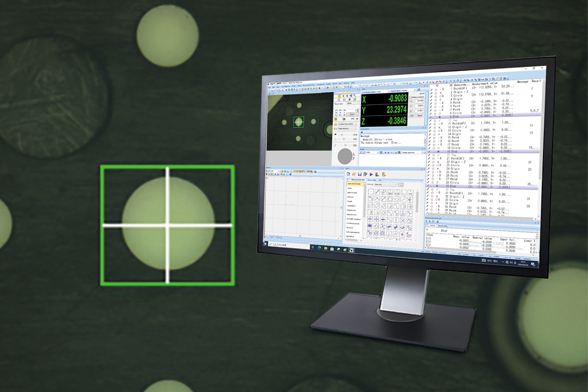Save the program using the disk icon
The image size is (588, 392).
pos(360,174)
